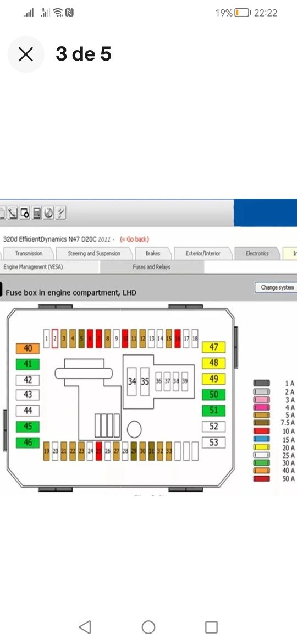Tap the Android home circle icon
The image size is (297, 644).
148,627
